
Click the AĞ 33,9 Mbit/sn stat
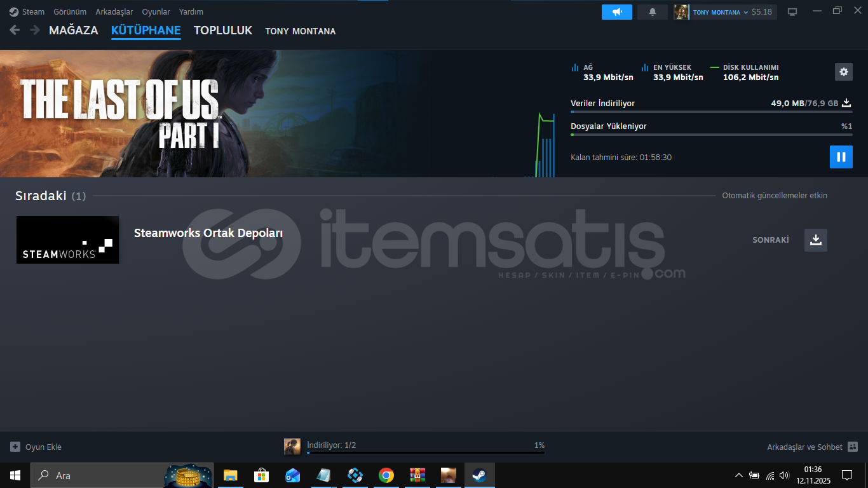pos(602,72)
